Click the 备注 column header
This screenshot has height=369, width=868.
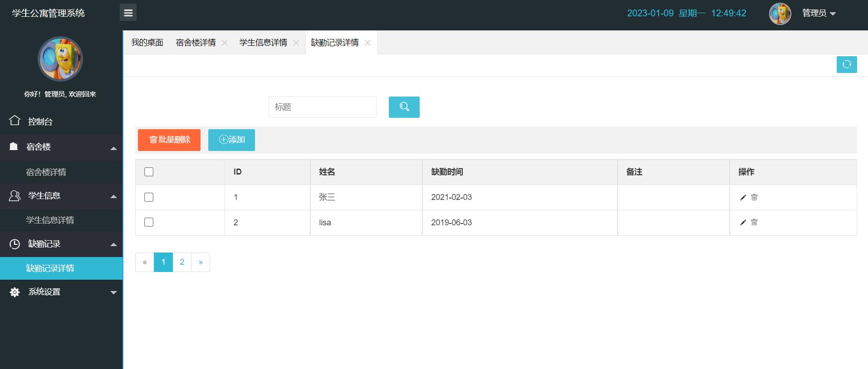(673, 172)
